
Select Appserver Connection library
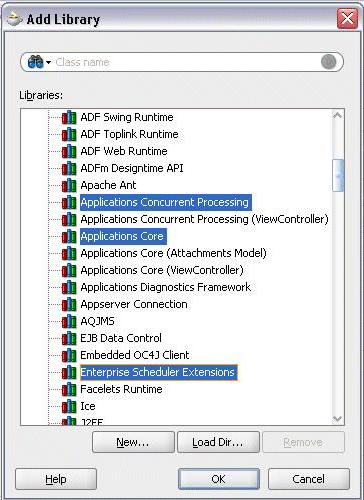(x=134, y=304)
